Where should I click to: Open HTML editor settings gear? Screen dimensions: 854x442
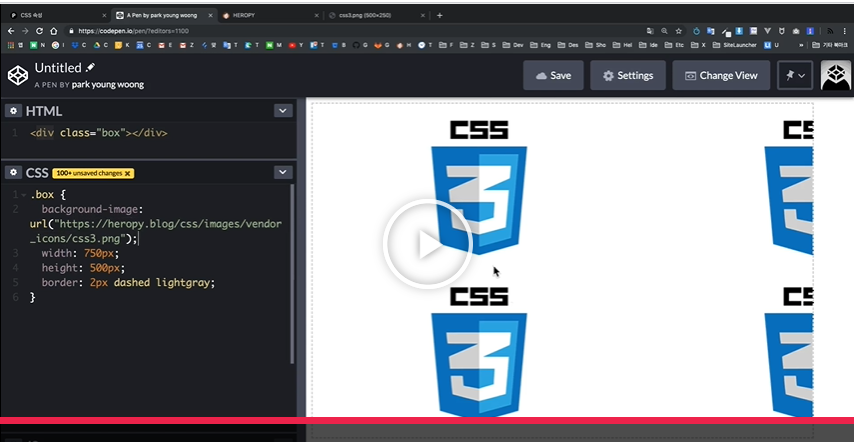pyautogui.click(x=14, y=111)
